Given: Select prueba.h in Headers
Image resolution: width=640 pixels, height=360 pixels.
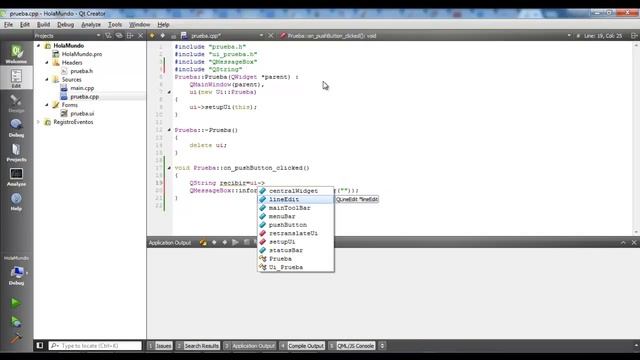Looking at the screenshot, I should [x=82, y=71].
